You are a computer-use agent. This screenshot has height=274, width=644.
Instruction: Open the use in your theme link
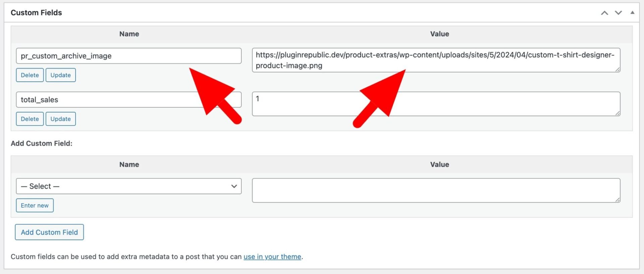pos(272,257)
